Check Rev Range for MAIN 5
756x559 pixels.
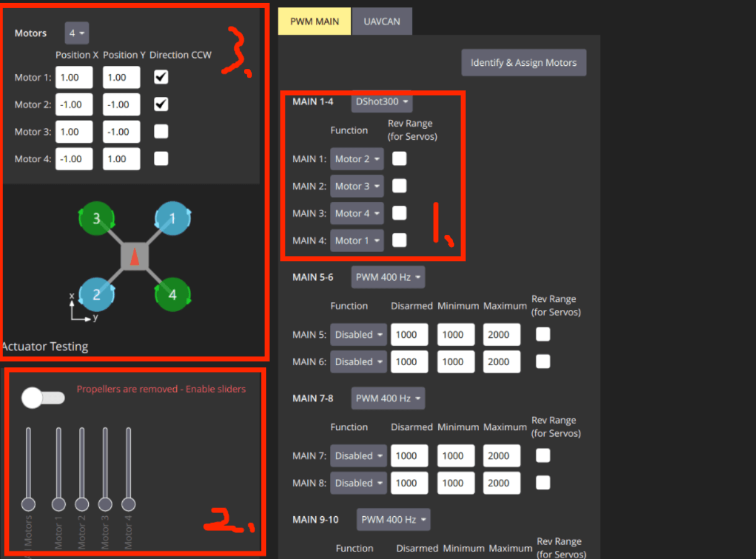tap(543, 335)
